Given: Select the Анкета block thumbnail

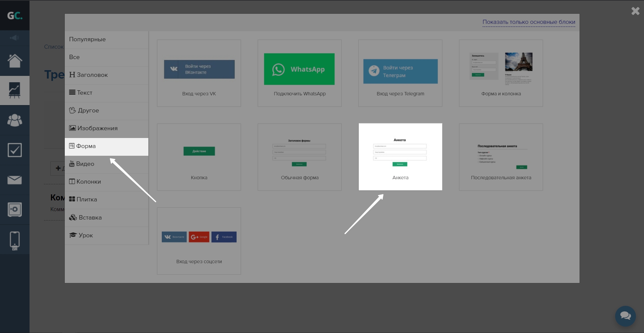Looking at the screenshot, I should 400,157.
